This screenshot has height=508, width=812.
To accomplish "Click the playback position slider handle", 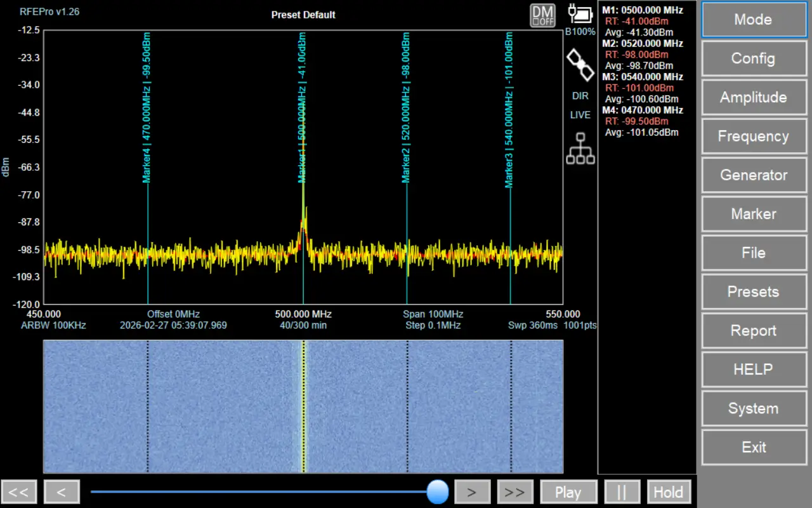I will [x=437, y=491].
